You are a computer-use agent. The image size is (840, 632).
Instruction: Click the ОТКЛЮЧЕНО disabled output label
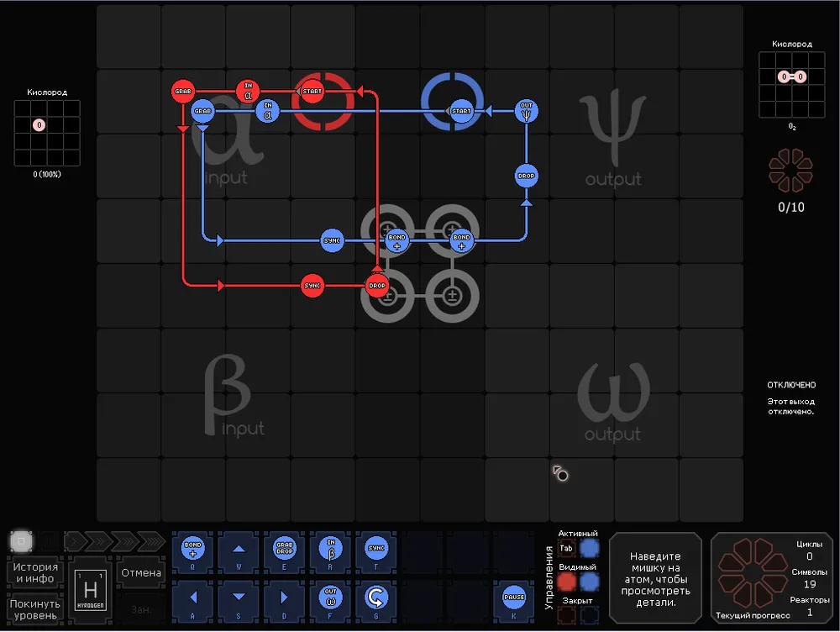(x=791, y=385)
